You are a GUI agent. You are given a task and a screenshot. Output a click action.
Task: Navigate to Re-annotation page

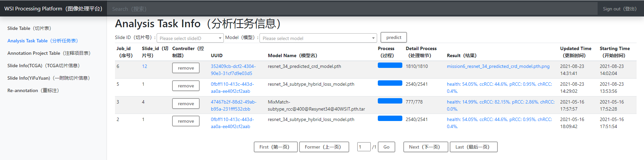(x=33, y=90)
